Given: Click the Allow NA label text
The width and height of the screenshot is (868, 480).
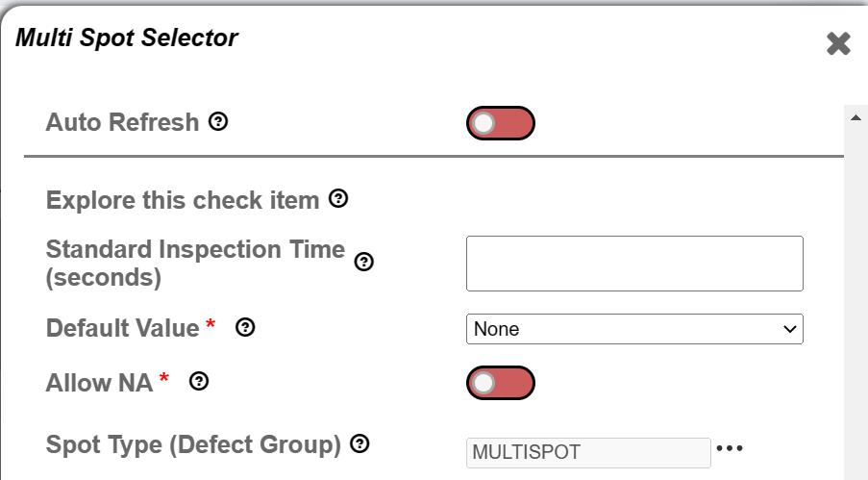Looking at the screenshot, I should (x=99, y=383).
